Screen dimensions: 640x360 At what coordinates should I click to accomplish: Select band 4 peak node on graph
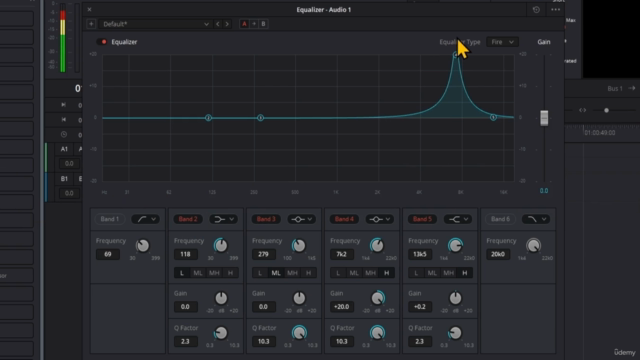click(x=456, y=55)
